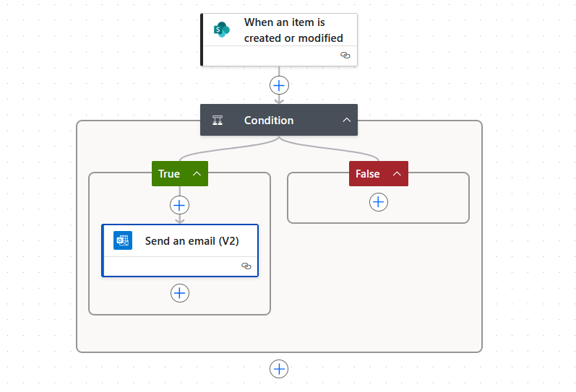
Task: Insert action above Send an email in True branch
Action: click(x=180, y=205)
